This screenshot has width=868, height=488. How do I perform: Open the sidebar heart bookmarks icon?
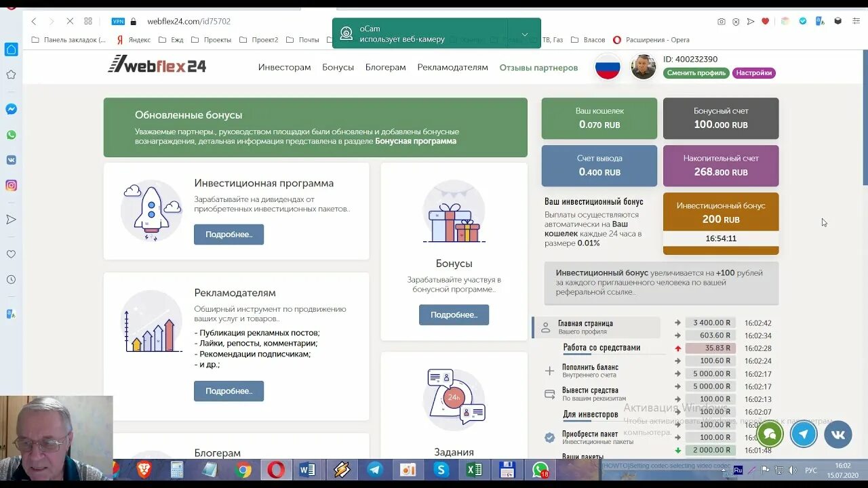tap(11, 254)
